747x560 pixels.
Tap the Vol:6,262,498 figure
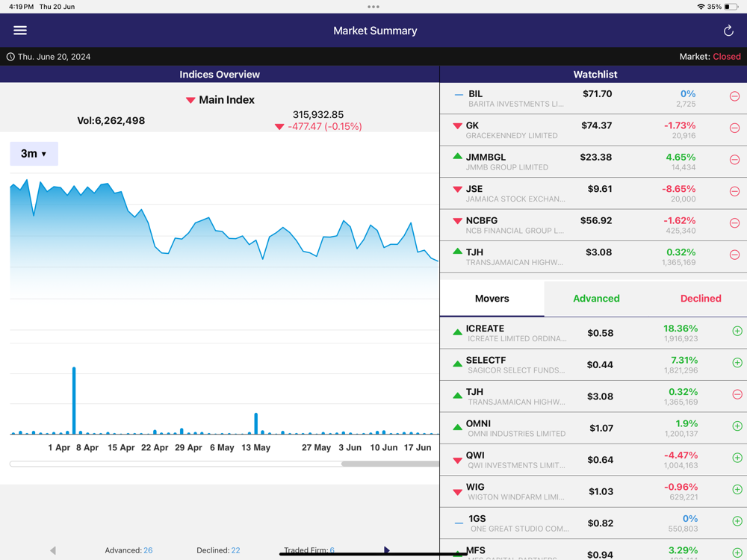point(111,120)
